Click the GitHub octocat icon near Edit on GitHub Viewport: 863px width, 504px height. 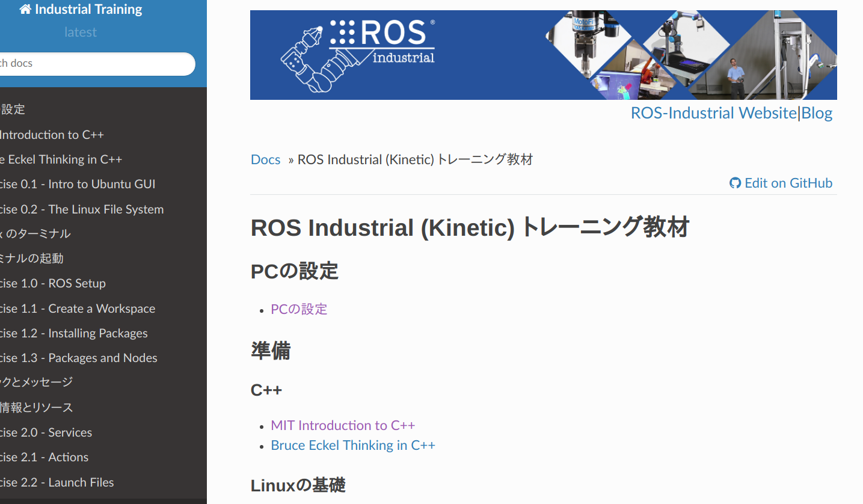point(735,183)
